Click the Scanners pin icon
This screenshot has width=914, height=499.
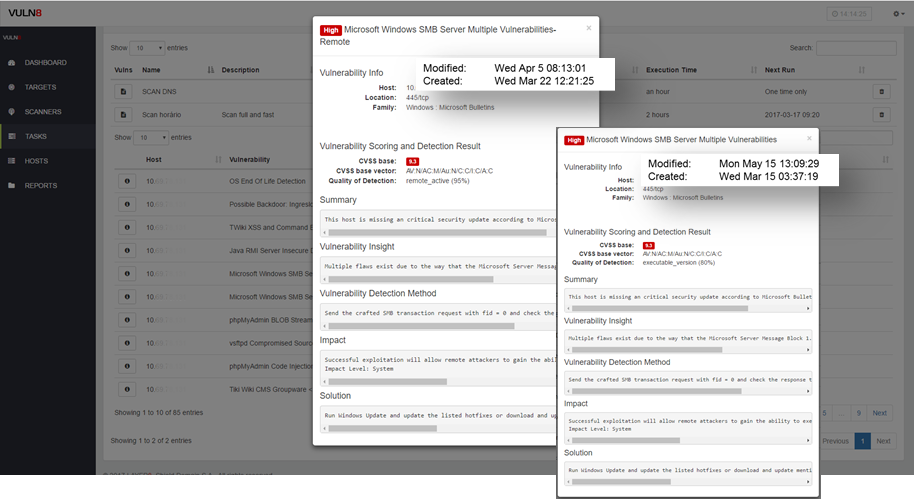pos(12,111)
